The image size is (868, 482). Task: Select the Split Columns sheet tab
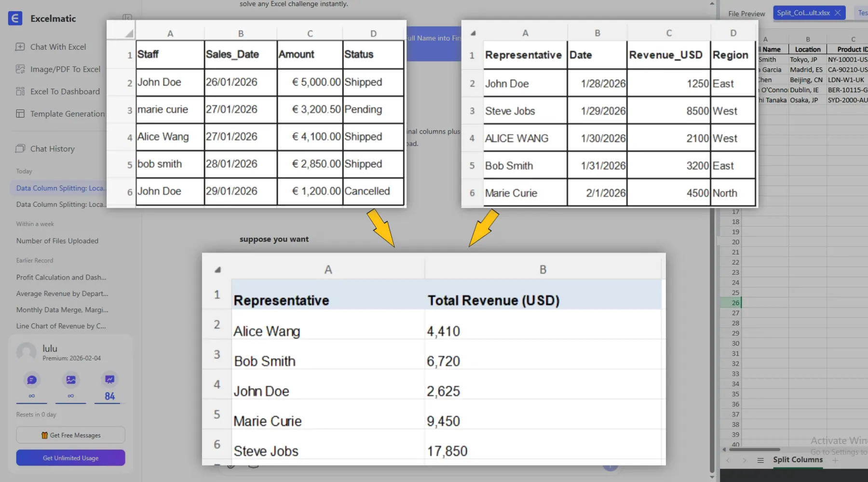point(798,460)
